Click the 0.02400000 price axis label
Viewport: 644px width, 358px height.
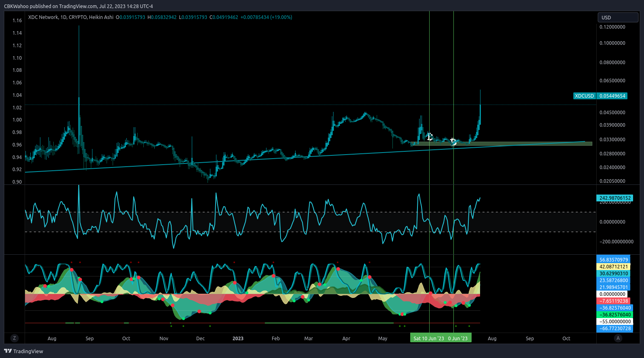coord(612,167)
